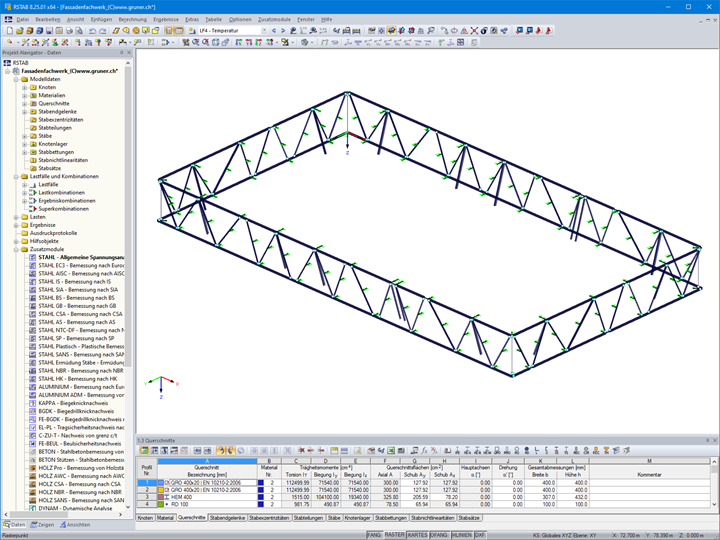Click the Save diskette icon
Screen dimensions: 720x540
(49, 31)
